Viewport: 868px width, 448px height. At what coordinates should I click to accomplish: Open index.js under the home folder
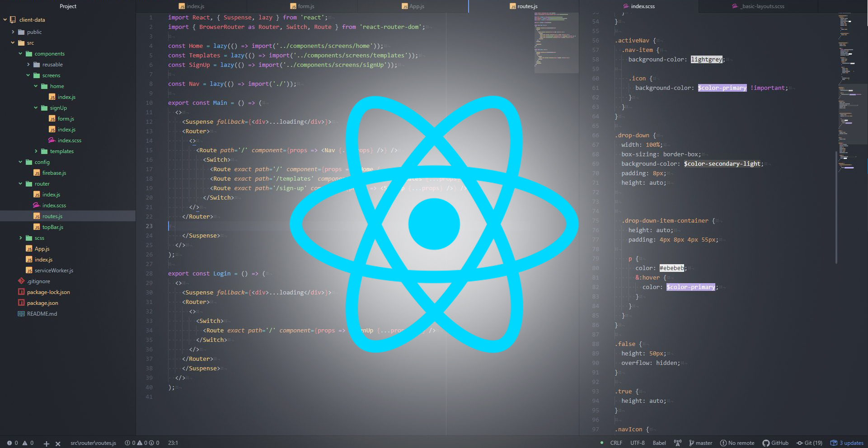pos(62,97)
